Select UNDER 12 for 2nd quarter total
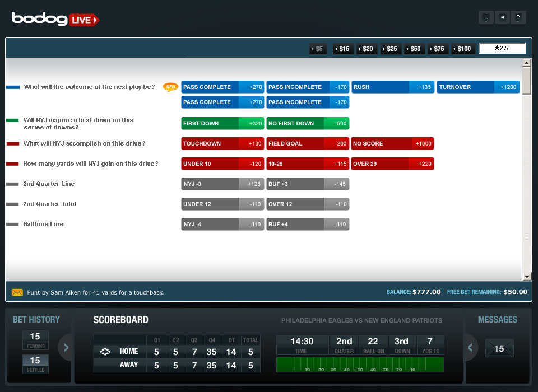Viewport: 538px width, 392px height. pos(222,204)
